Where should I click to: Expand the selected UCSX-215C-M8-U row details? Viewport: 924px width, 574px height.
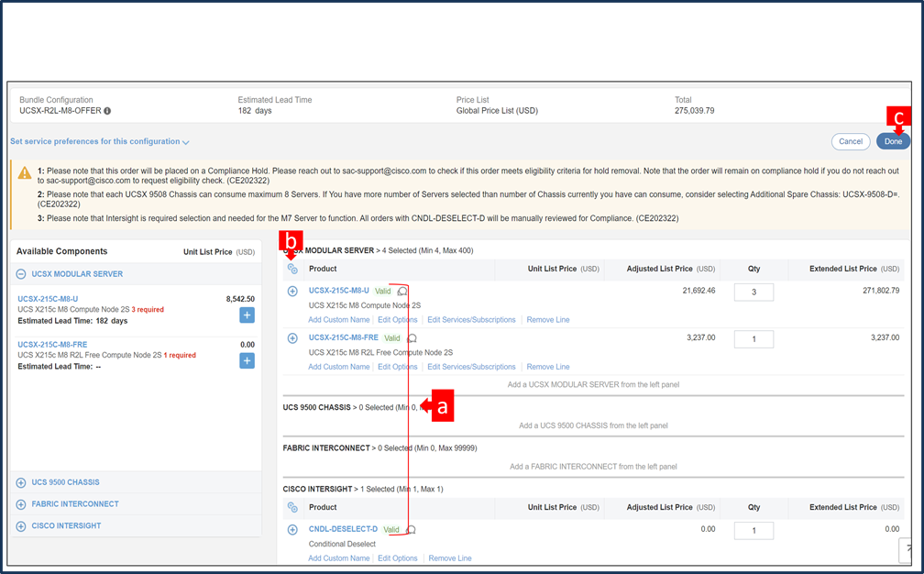click(292, 291)
